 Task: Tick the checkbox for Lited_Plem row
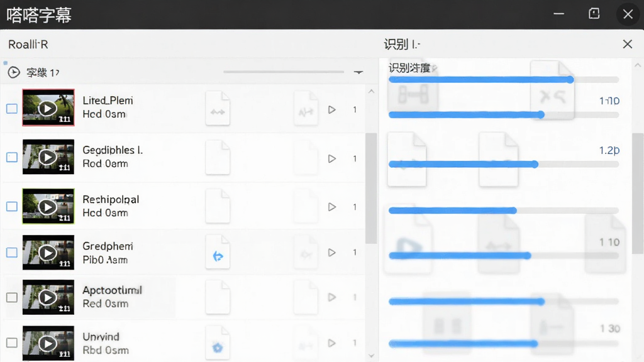coord(12,109)
